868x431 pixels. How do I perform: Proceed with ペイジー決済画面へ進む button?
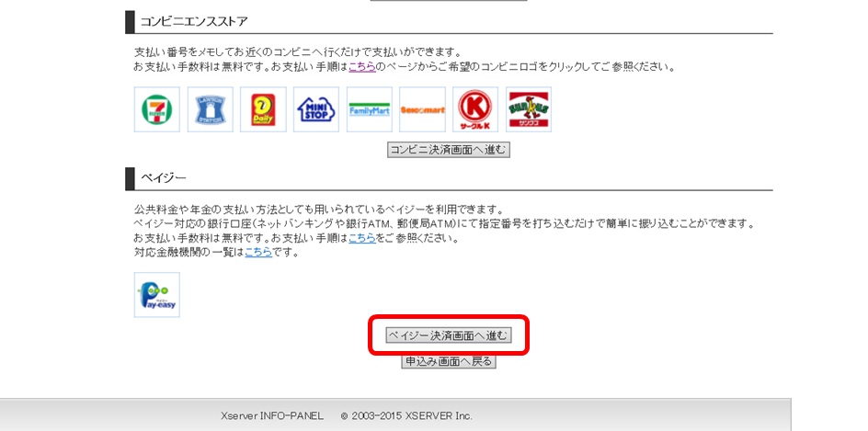[x=448, y=335]
